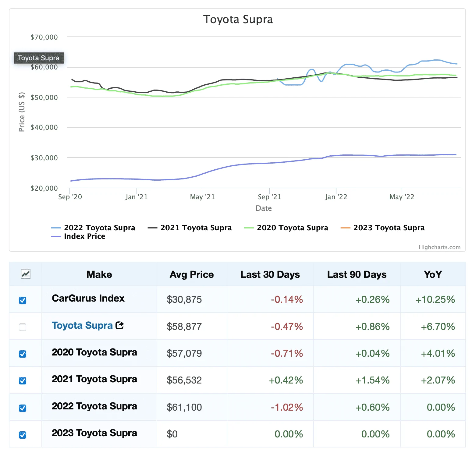476x449 pixels.
Task: Click the $56,532 average price cell
Action: click(184, 380)
